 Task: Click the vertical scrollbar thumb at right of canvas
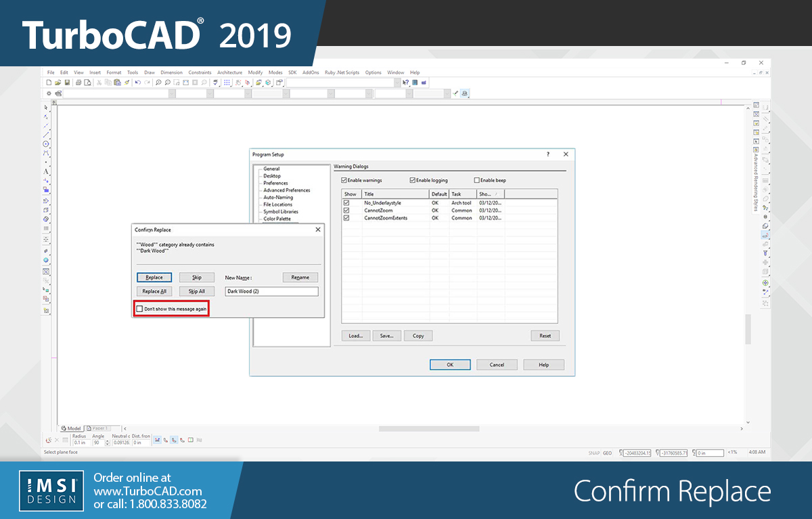click(x=748, y=330)
